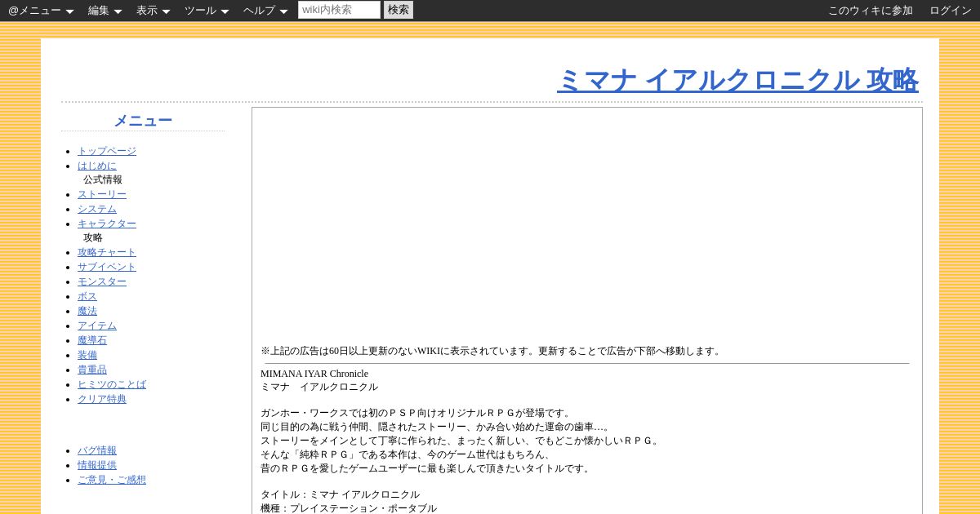Screen dimensions: 980x514
Task: Focus the wiki内検索 search field
Action: click(339, 10)
